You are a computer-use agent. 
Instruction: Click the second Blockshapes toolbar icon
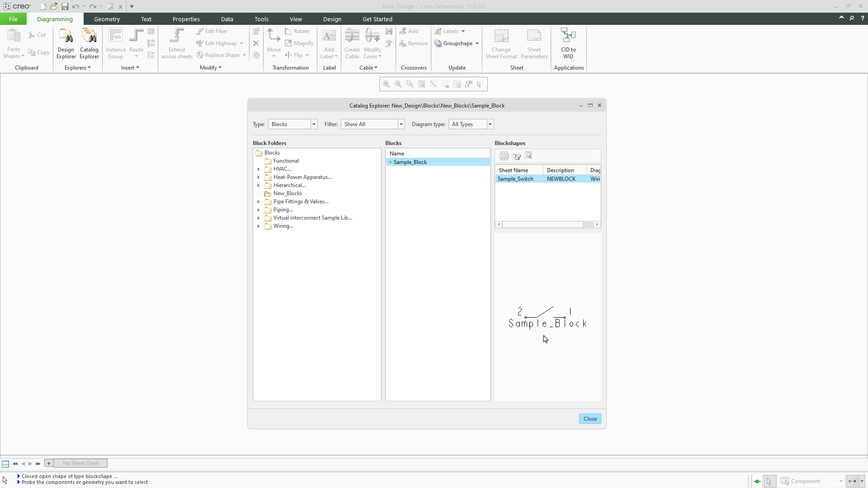pyautogui.click(x=517, y=156)
